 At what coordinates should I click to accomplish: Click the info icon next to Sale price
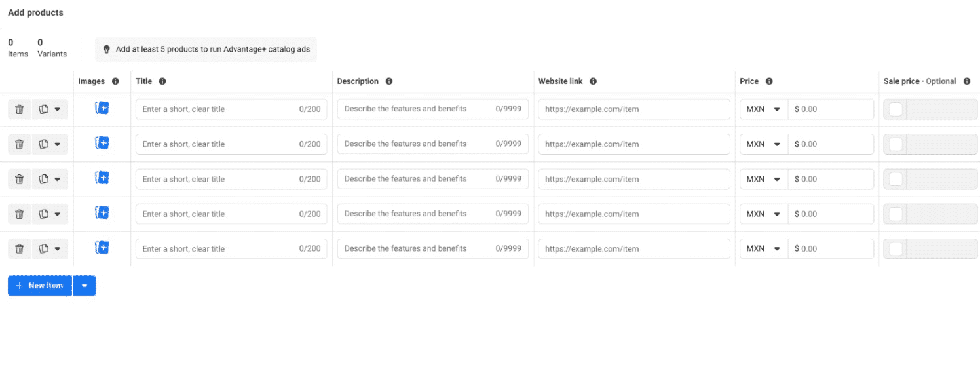967,81
